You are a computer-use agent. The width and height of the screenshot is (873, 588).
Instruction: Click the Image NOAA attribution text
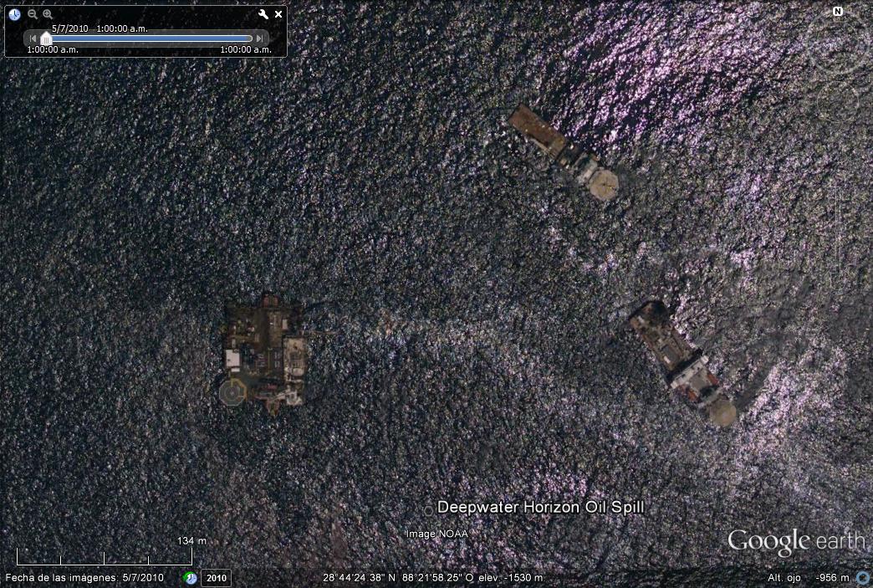436,534
